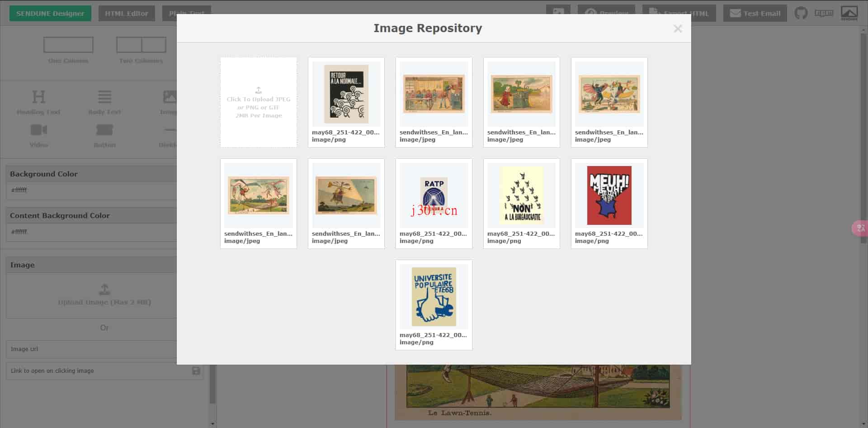Pick the red MEUH! poster thumbnail

(x=609, y=195)
